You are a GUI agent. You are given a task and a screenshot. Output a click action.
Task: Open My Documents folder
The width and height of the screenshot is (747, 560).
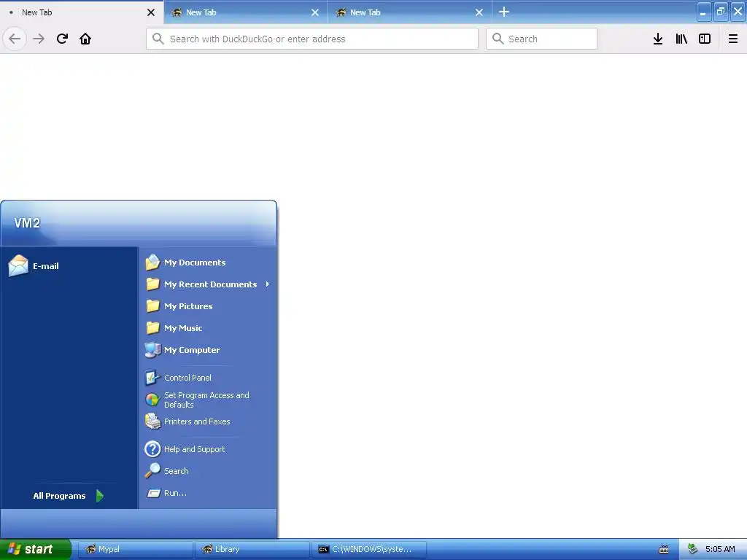pos(209,262)
